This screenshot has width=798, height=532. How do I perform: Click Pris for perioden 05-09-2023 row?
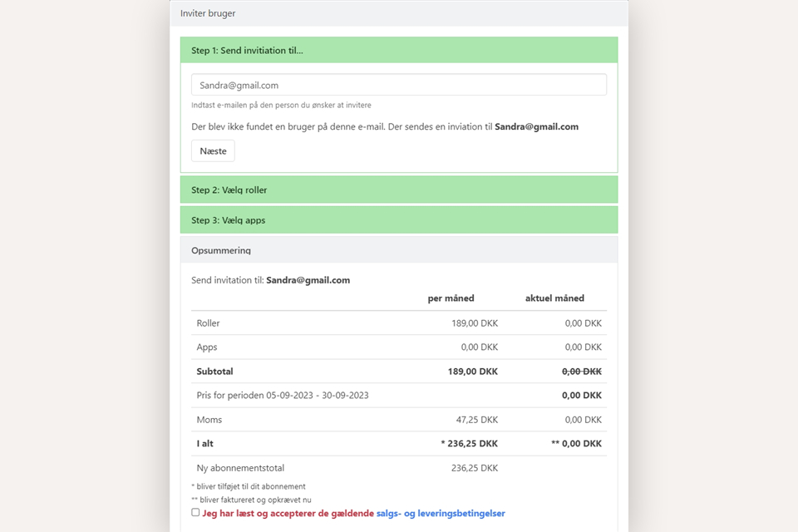point(283,396)
